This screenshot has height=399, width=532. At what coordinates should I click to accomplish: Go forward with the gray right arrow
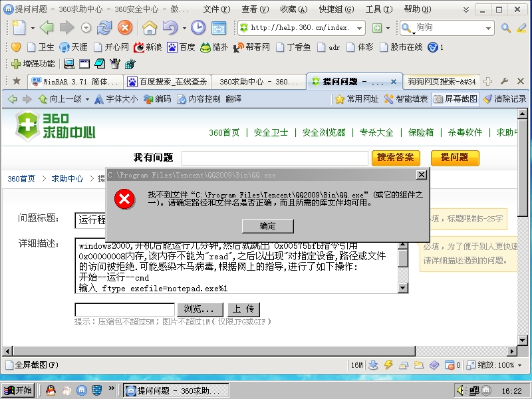tap(67, 28)
